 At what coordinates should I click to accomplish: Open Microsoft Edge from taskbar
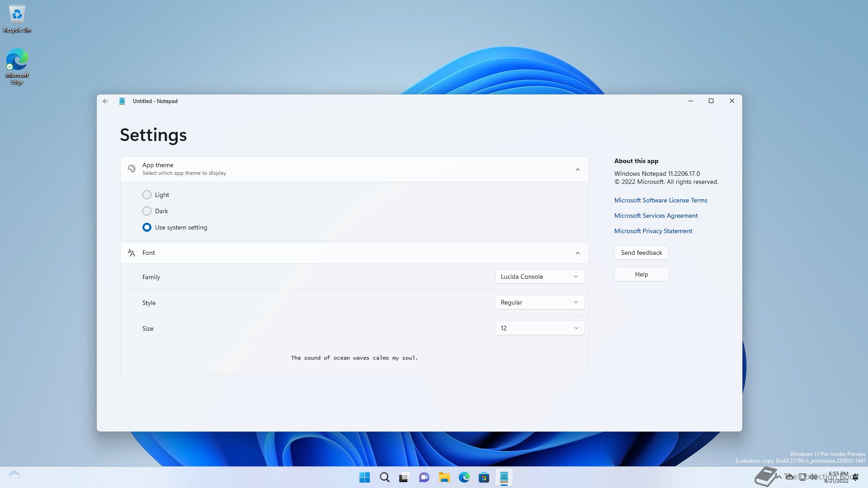(x=464, y=478)
